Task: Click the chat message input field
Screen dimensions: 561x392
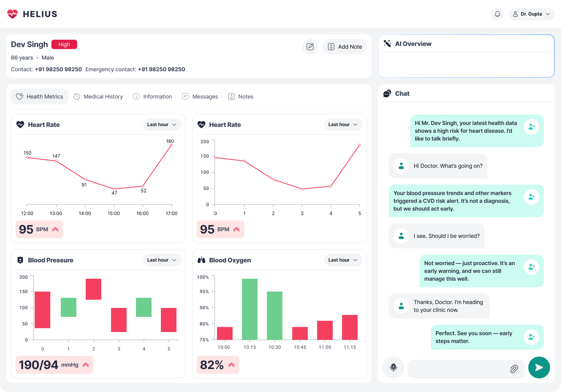Action: [x=458, y=369]
